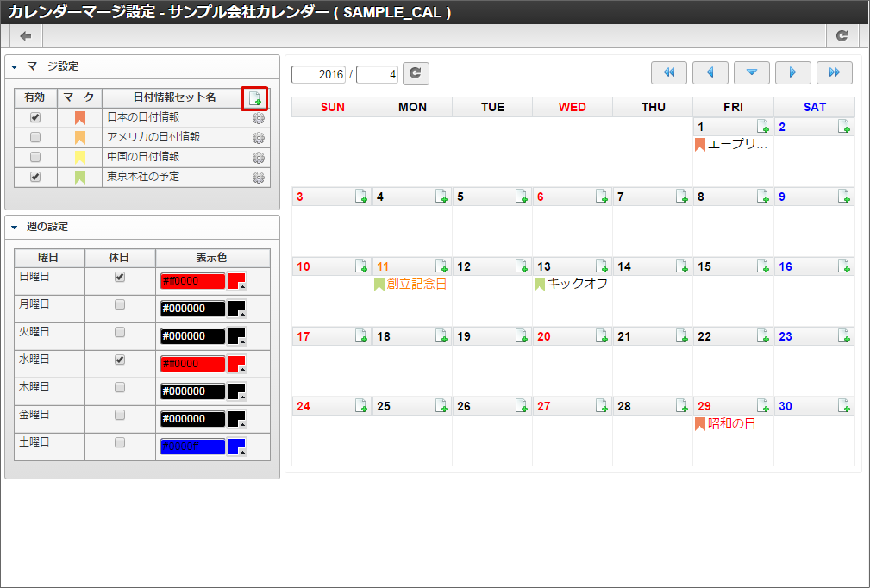870x588 pixels.
Task: Toggle the 月曜日 holiday checkbox
Action: 120,304
